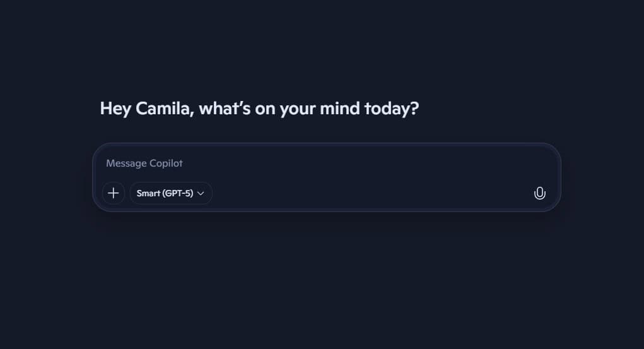Click the microphone icon
The image size is (644, 349).
point(539,193)
